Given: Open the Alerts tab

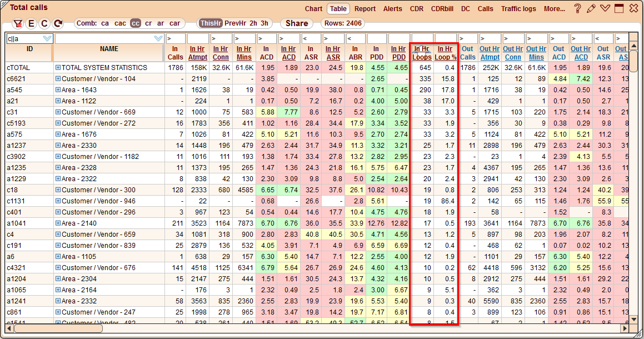Looking at the screenshot, I should point(393,9).
